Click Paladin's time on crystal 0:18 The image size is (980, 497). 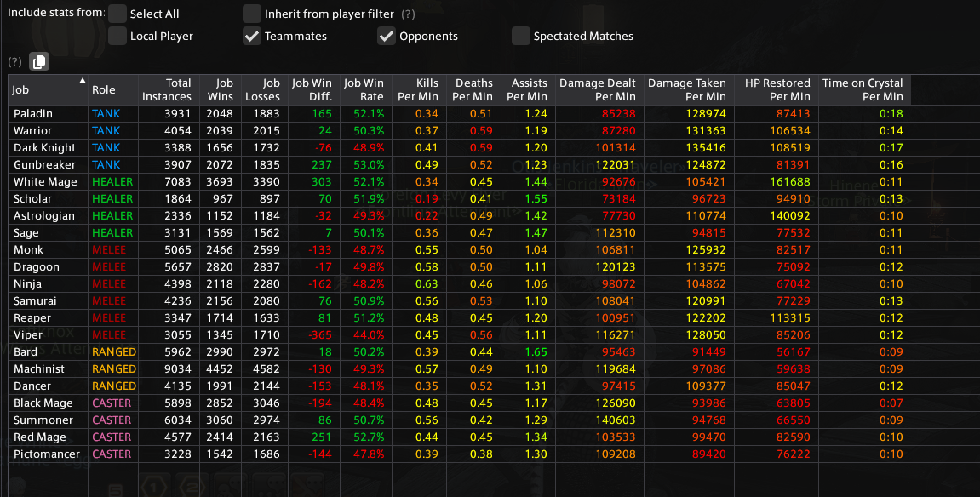coord(891,114)
